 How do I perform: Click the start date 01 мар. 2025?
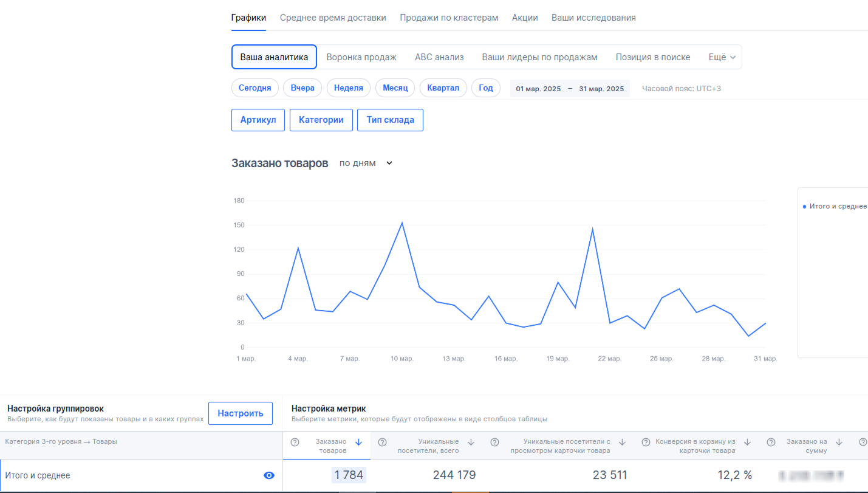pyautogui.click(x=538, y=89)
